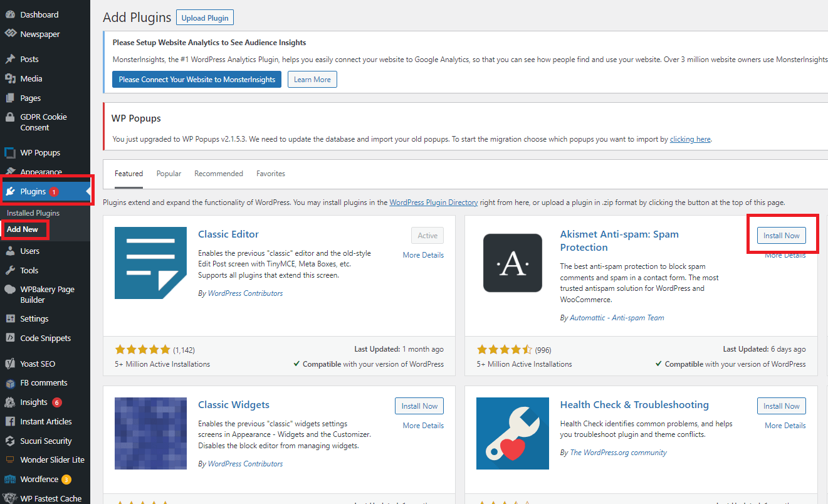Screen dimensions: 828x504
Task: Click the Sucuri Security icon
Action: point(10,441)
